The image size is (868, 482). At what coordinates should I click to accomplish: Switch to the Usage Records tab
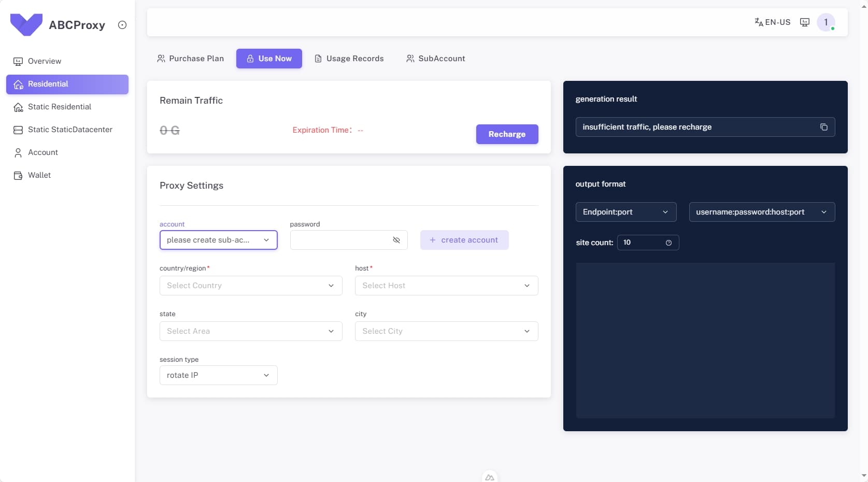[349, 59]
